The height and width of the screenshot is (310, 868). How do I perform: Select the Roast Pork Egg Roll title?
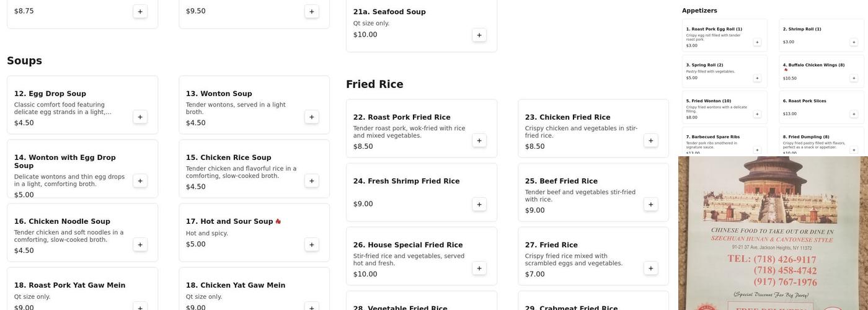point(714,29)
